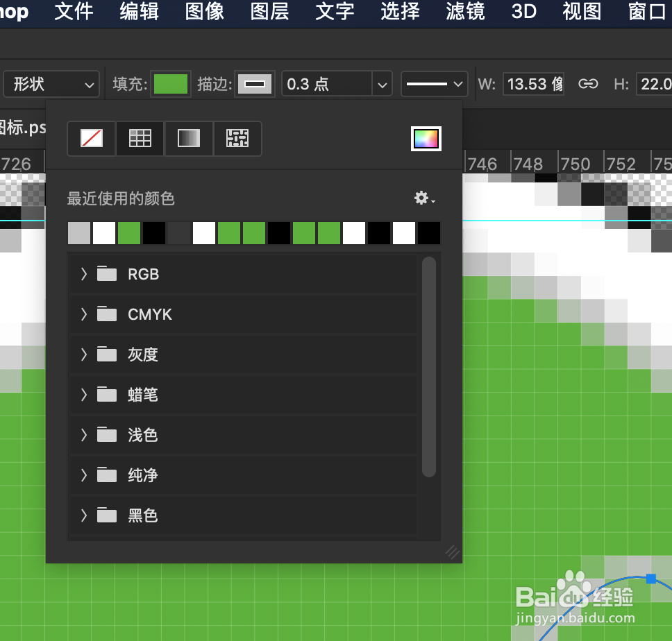The width and height of the screenshot is (672, 641).
Task: Open the 视图 menu
Action: [x=582, y=12]
